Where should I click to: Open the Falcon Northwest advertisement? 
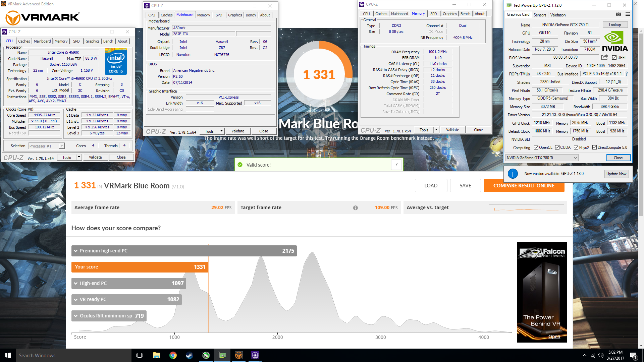coord(542,292)
